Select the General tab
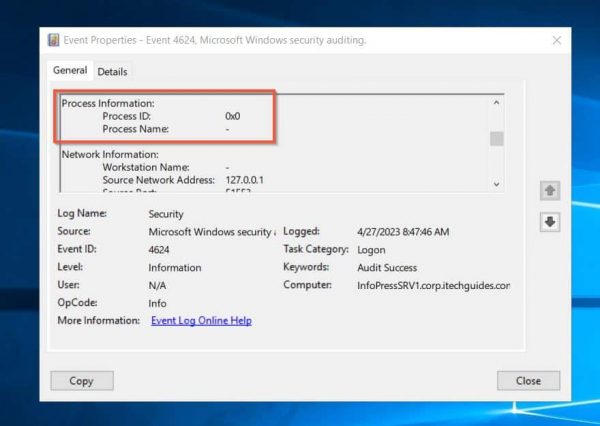 click(x=70, y=71)
